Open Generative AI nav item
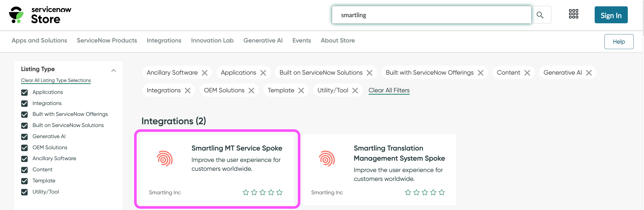Image resolution: width=644 pixels, height=210 pixels. tap(263, 40)
